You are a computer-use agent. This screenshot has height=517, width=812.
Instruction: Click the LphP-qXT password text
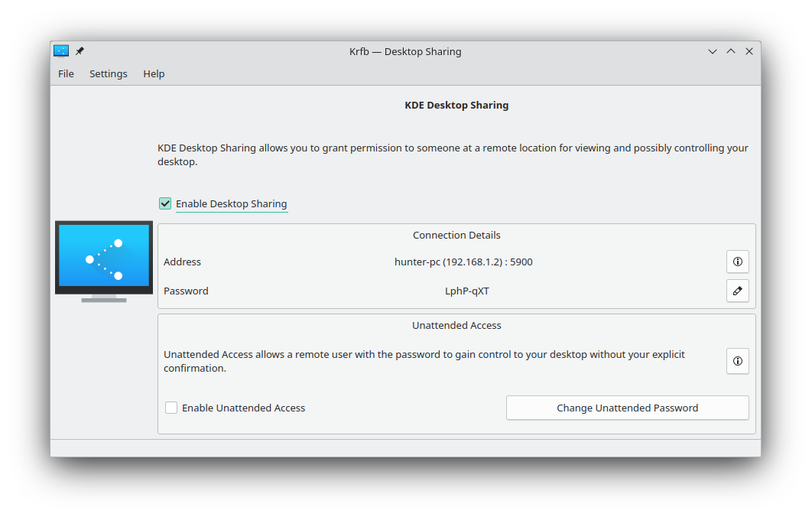(x=466, y=291)
